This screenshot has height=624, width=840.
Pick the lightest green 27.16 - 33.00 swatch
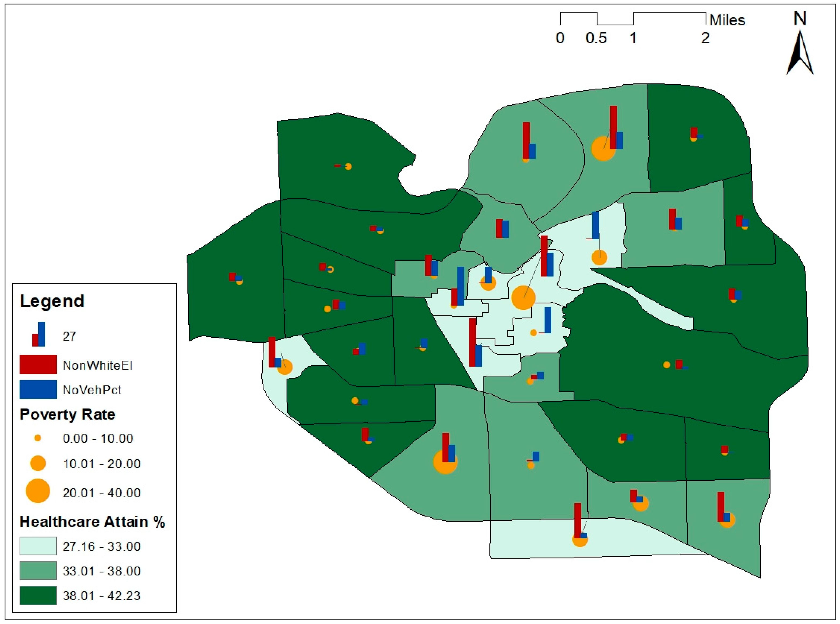[38, 546]
